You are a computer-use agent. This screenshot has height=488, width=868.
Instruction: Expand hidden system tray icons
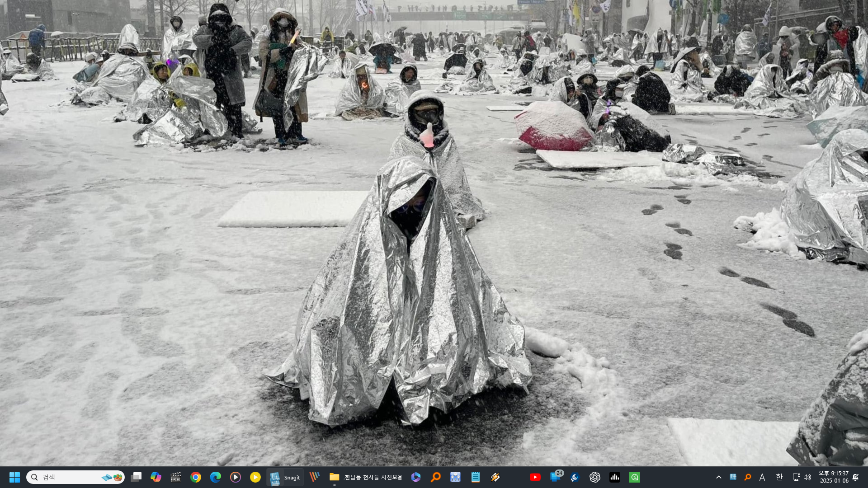coord(718,477)
